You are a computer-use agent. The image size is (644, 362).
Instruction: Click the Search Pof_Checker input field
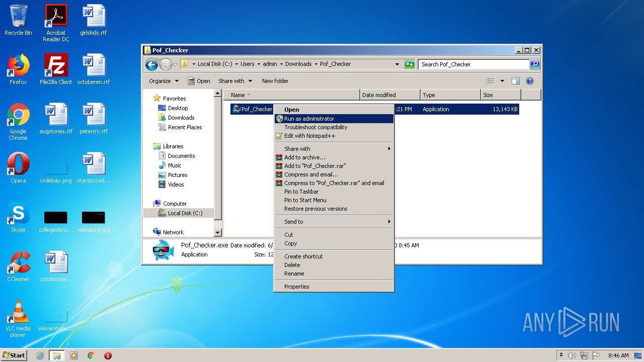(473, 64)
